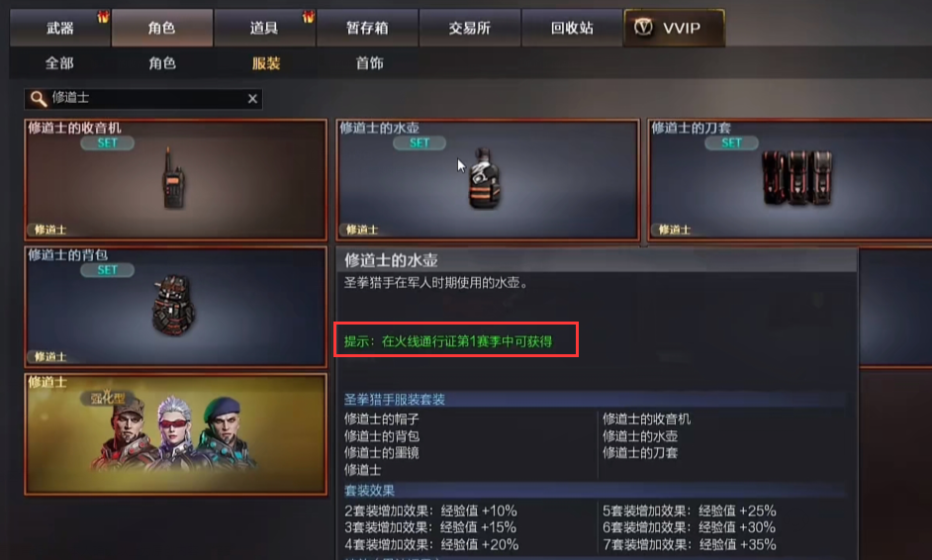Viewport: 932px width, 560px height.
Task: Select the 修道士的背包 backpack item icon
Action: click(x=173, y=305)
